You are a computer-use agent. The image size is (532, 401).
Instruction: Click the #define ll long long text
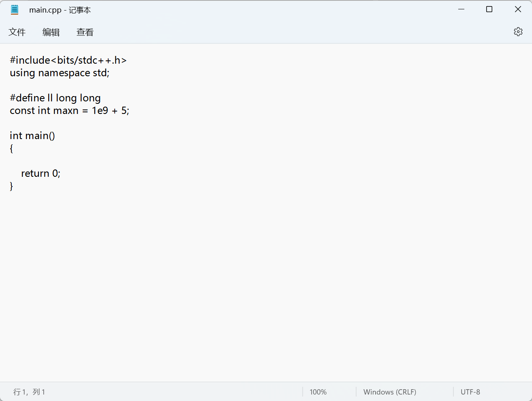(55, 98)
